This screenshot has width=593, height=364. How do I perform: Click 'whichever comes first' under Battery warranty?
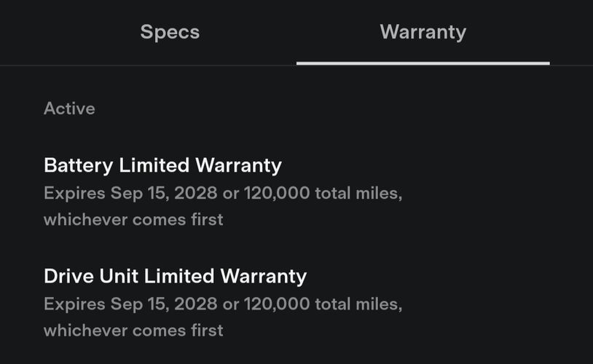pyautogui.click(x=133, y=220)
